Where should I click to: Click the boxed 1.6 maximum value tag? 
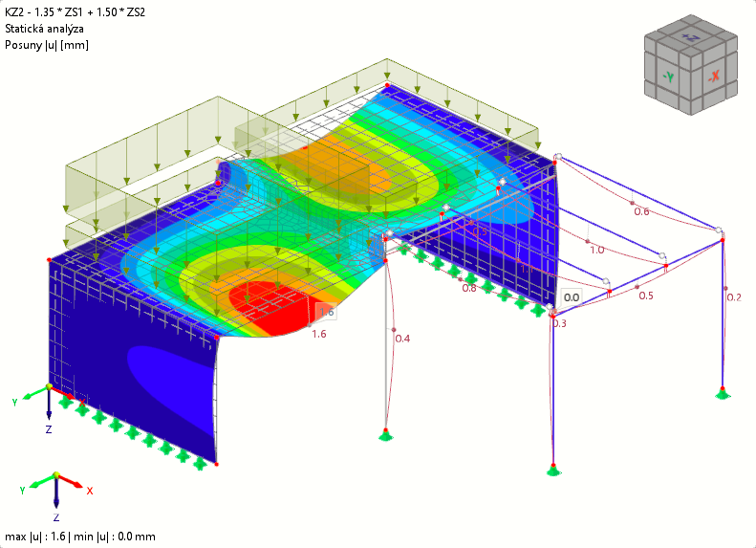327,312
